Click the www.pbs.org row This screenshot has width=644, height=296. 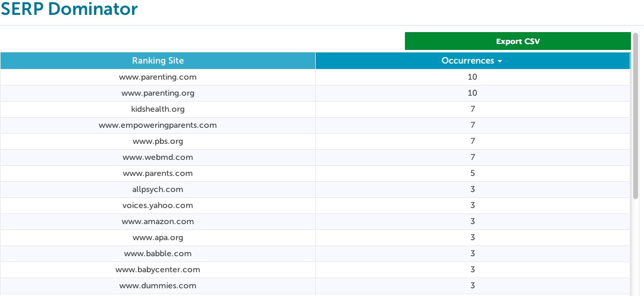(x=158, y=141)
